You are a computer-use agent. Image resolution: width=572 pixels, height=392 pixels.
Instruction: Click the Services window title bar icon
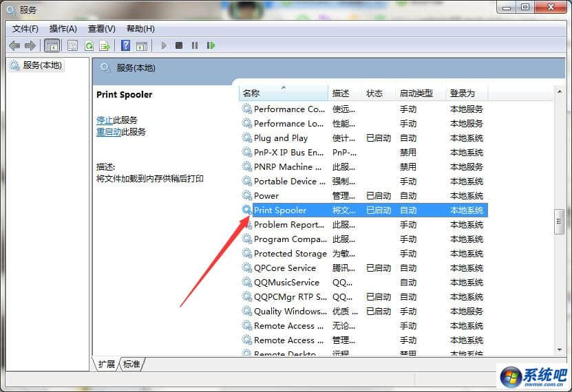pyautogui.click(x=11, y=10)
